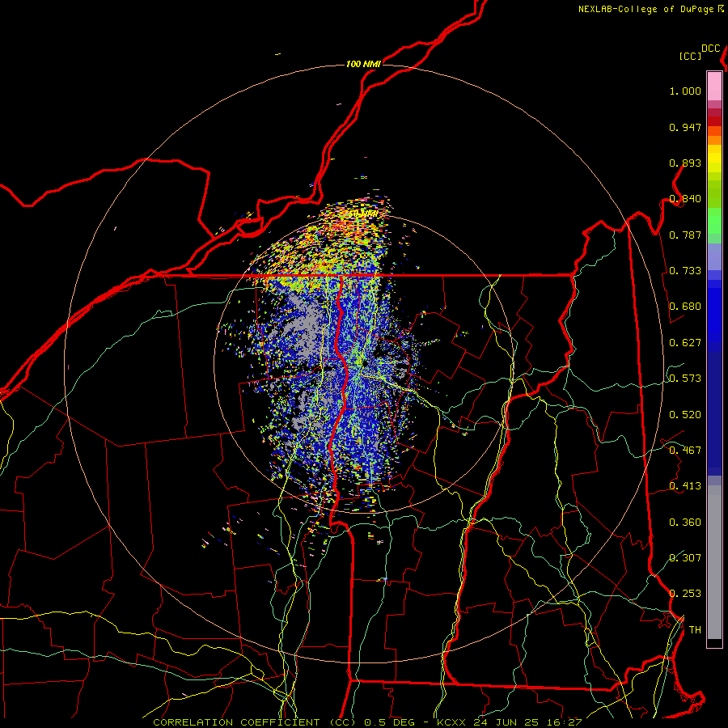
Task: Click the 0.520 legend value
Action: click(685, 415)
